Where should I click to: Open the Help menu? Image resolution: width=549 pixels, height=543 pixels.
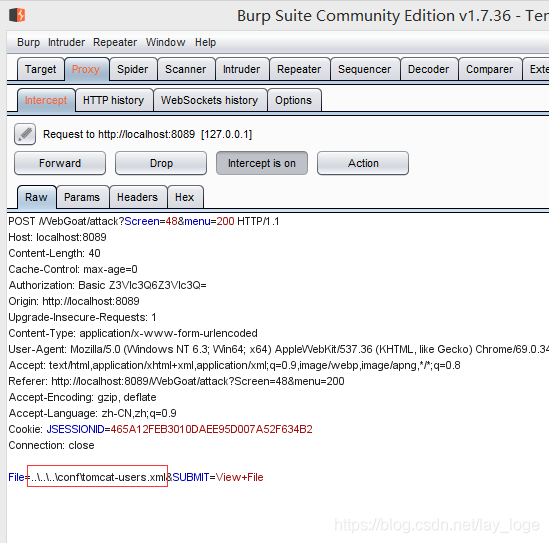(205, 42)
